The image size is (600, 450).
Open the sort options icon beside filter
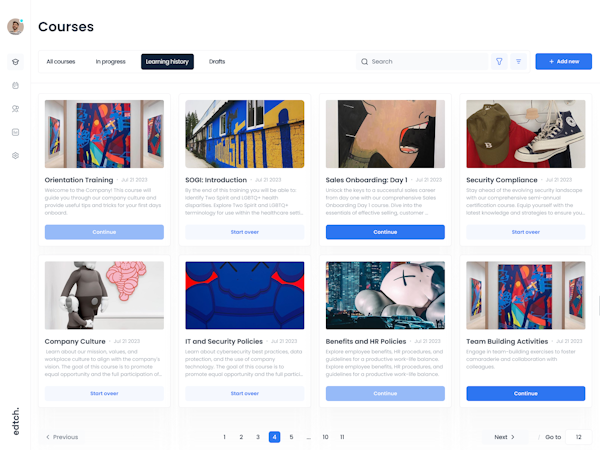click(518, 62)
